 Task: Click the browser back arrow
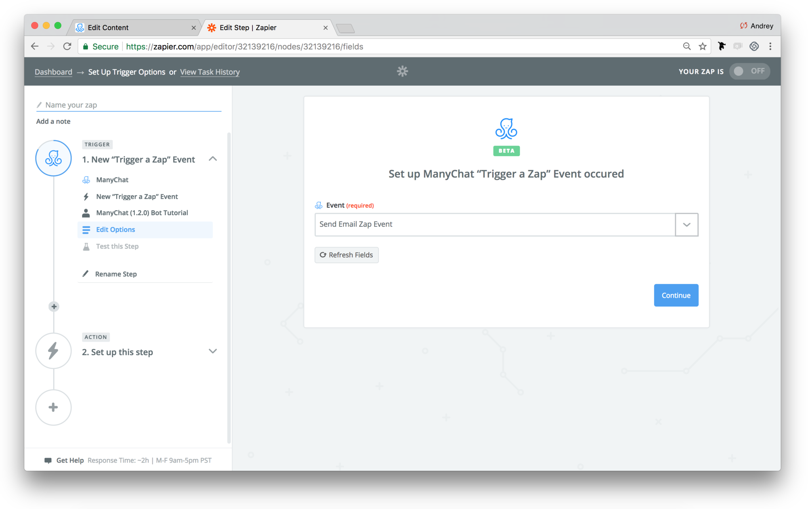point(35,46)
